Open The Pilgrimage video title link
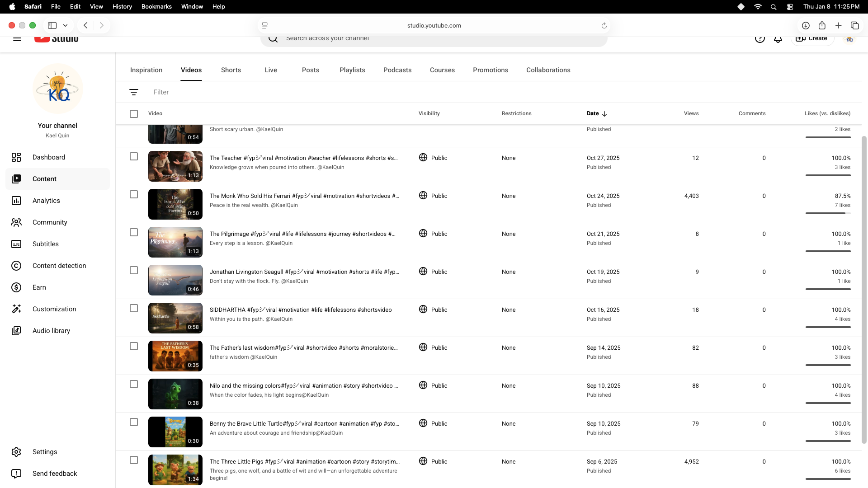The height and width of the screenshot is (488, 868). click(302, 234)
